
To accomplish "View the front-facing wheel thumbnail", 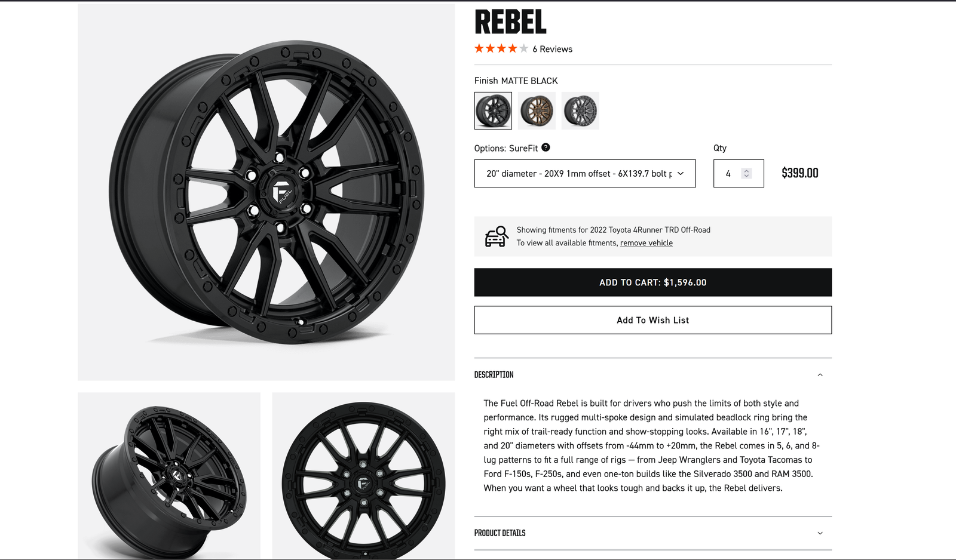I will coord(363,476).
